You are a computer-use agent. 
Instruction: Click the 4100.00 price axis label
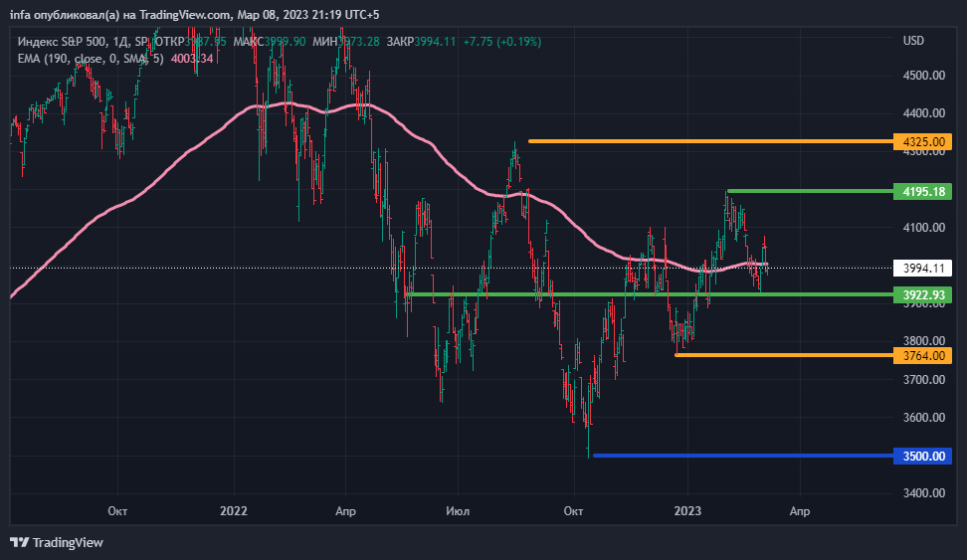[924, 227]
